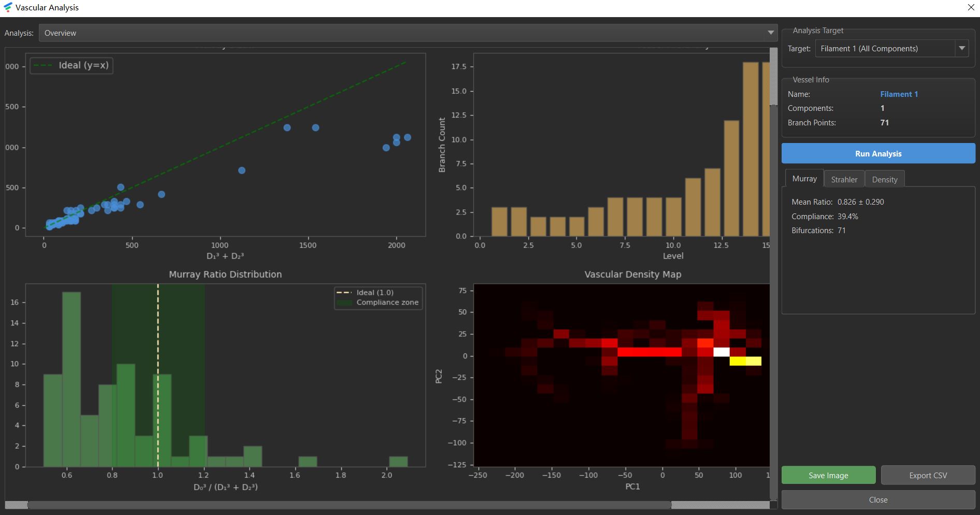Click the Bifurcations: 71 text

818,231
